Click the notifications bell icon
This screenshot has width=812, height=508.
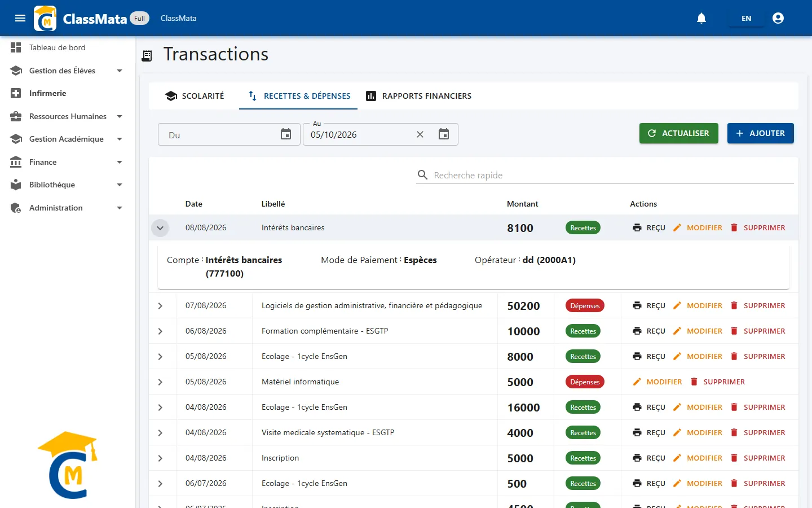click(701, 18)
